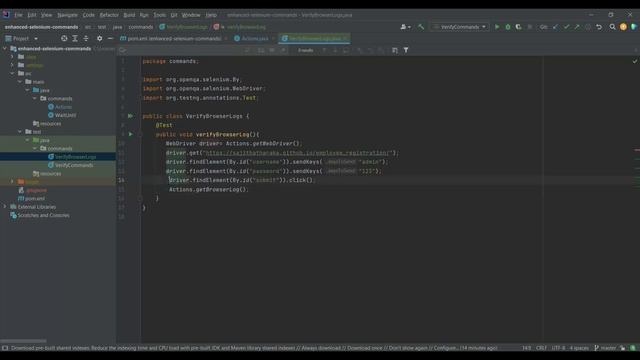This screenshot has width=640, height=360.
Task: Select Actions class in project tree
Action: (x=63, y=107)
